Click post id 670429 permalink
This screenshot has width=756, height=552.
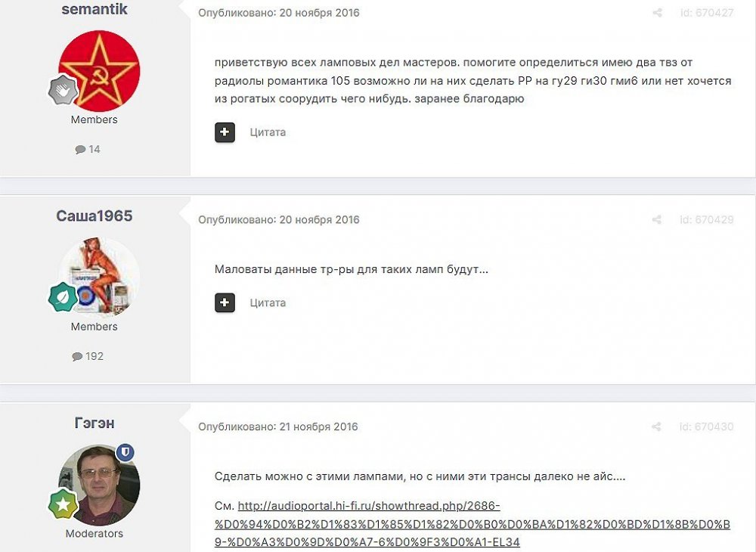point(706,220)
